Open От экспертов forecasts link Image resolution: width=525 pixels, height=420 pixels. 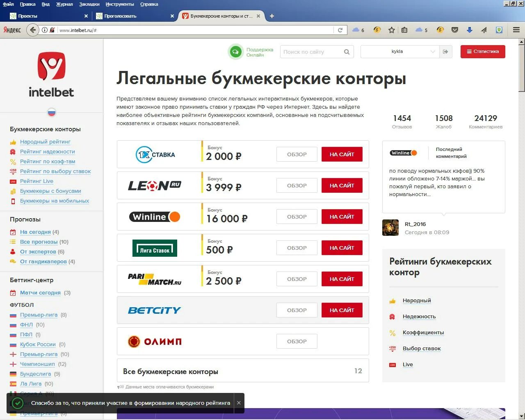point(38,251)
